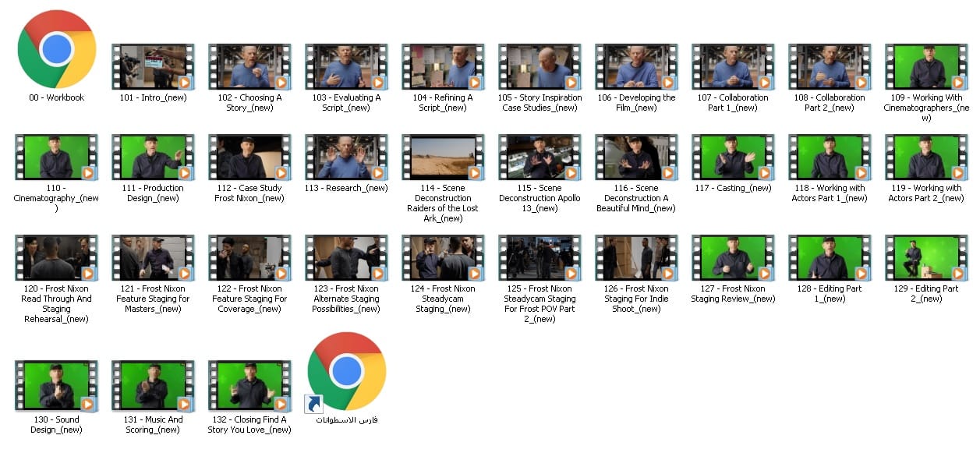Viewport: 980px width, 460px height.
Task: Select 103 - Evaluating A Script video
Action: pos(346,66)
